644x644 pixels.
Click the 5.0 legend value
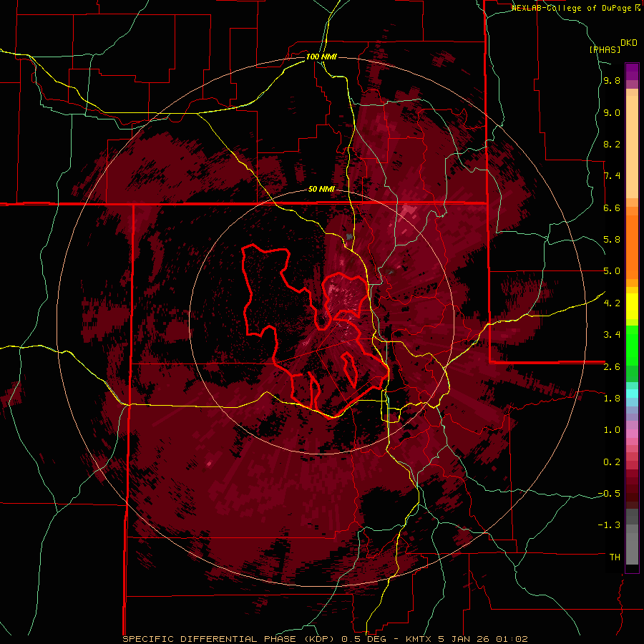pyautogui.click(x=612, y=271)
